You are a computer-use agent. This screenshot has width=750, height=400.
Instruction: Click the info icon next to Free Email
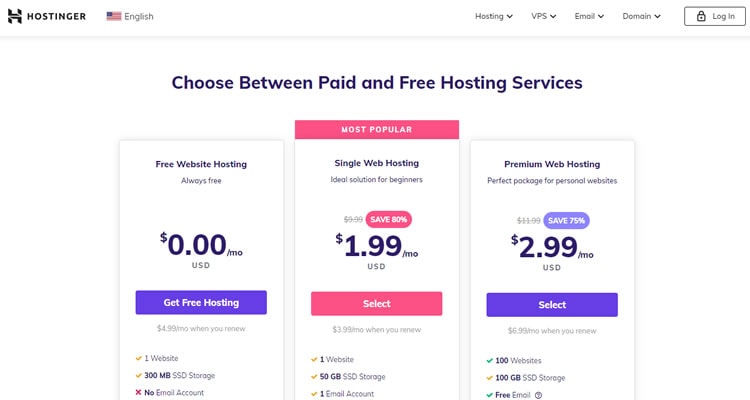coord(538,395)
